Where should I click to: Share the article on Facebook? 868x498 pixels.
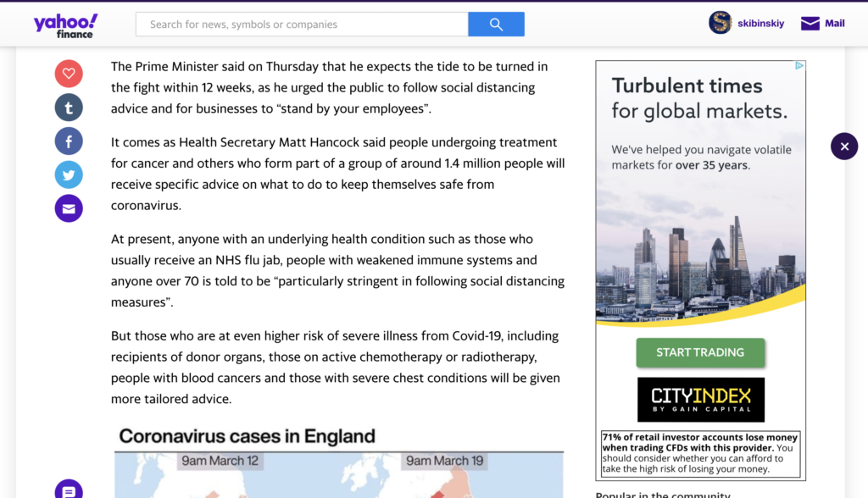(69, 141)
